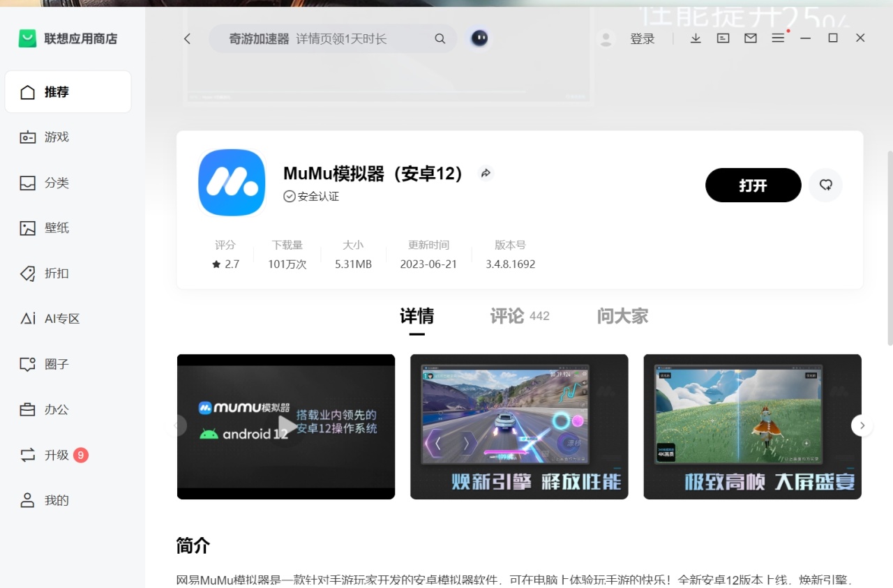Open the mini window mode icon
This screenshot has width=893, height=588.
click(723, 38)
